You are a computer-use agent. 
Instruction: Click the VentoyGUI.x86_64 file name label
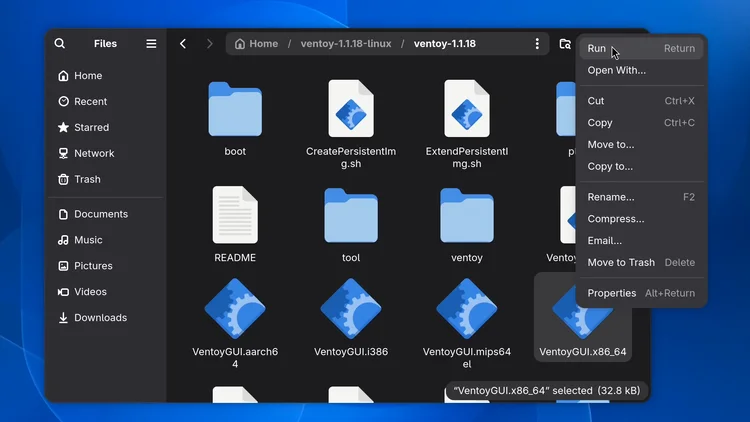click(x=583, y=352)
